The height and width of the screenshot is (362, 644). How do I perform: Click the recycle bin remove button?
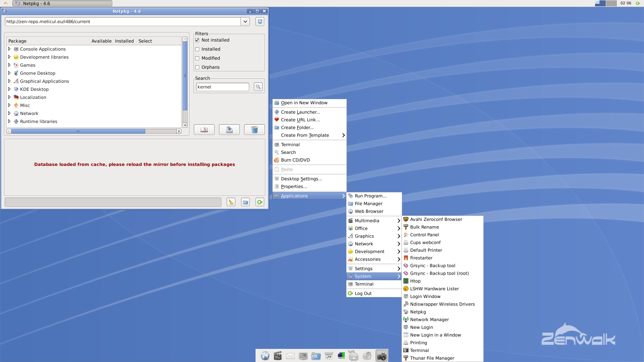tap(254, 130)
